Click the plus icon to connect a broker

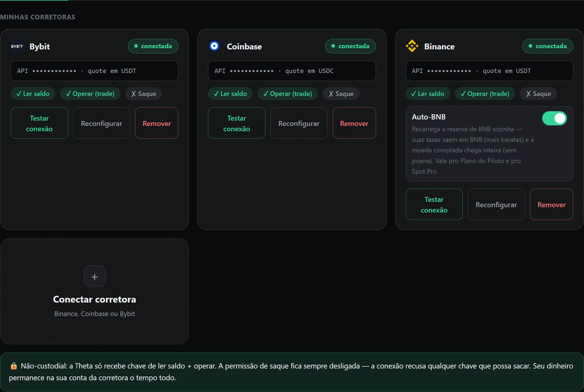point(95,276)
